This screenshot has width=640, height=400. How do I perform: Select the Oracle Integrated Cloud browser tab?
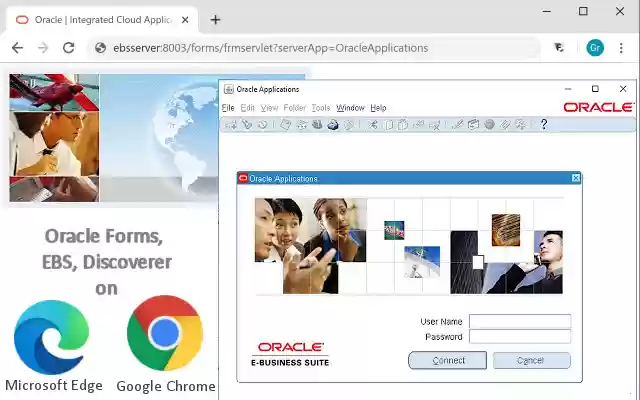(x=102, y=20)
